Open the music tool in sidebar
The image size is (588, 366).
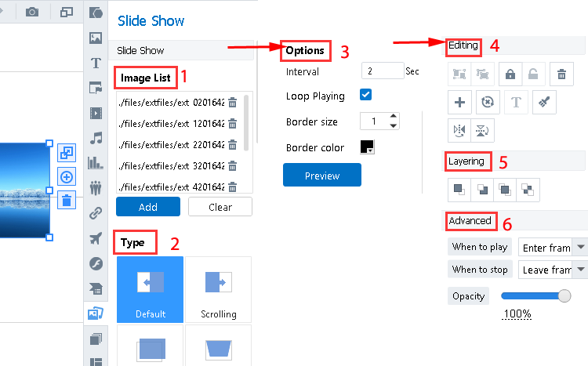click(x=96, y=138)
